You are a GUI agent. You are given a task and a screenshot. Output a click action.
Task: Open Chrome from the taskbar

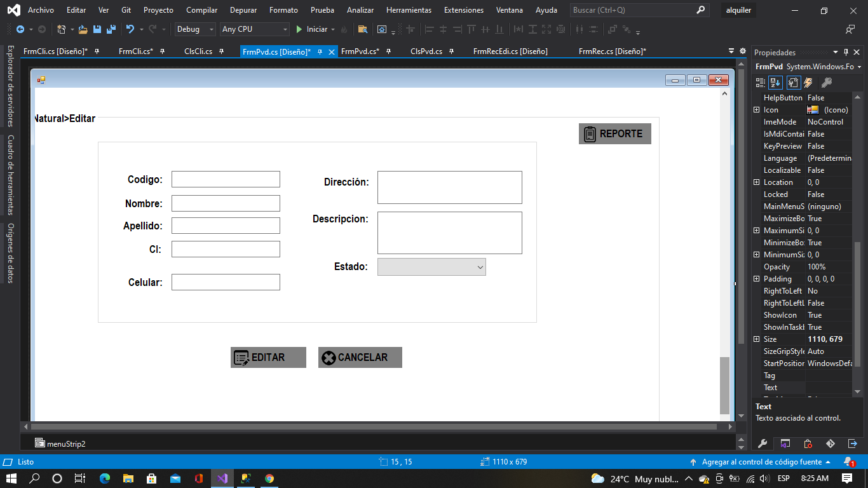269,478
